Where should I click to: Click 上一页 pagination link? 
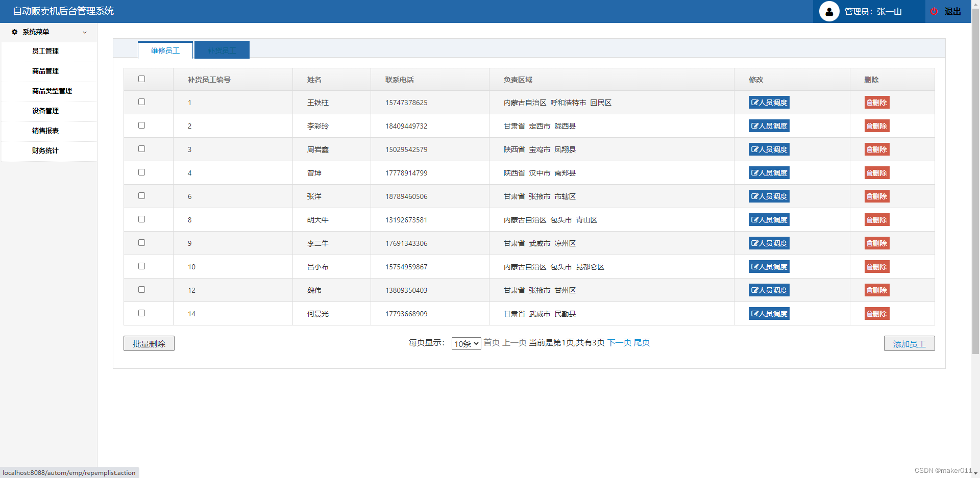(514, 343)
